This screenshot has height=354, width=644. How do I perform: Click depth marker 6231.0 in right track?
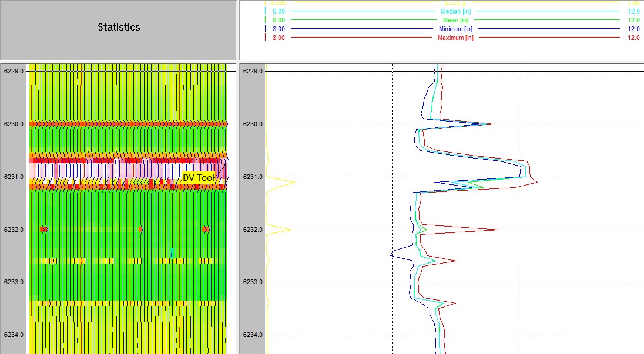(253, 177)
